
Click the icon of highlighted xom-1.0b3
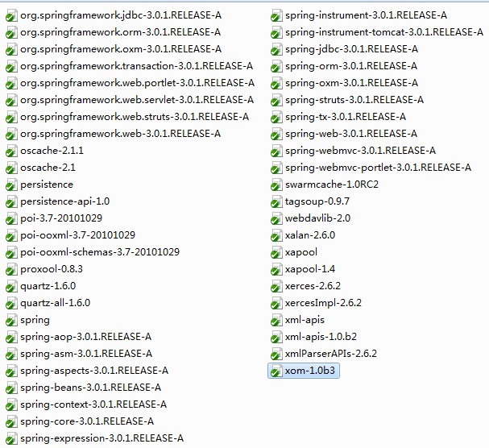pos(276,371)
